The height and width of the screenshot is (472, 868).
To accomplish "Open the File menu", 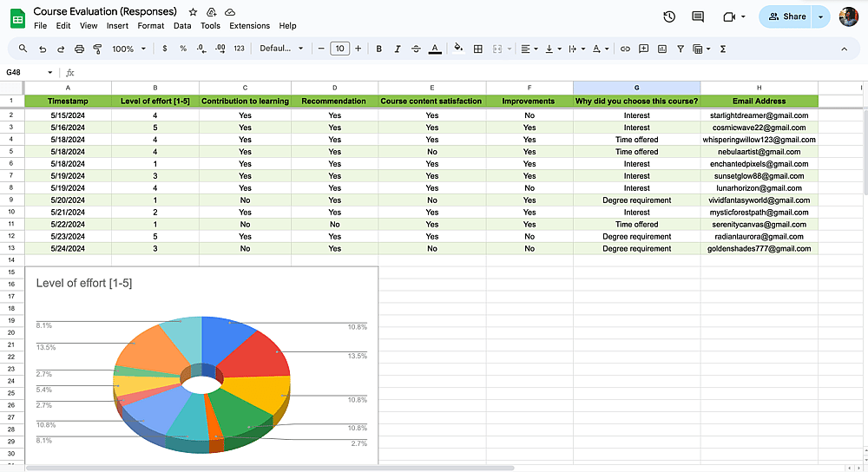I will 41,25.
